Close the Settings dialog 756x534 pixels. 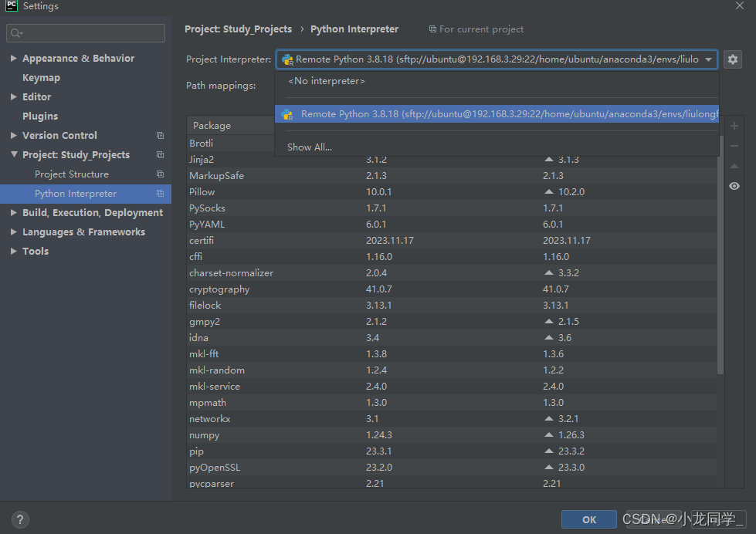click(x=740, y=5)
